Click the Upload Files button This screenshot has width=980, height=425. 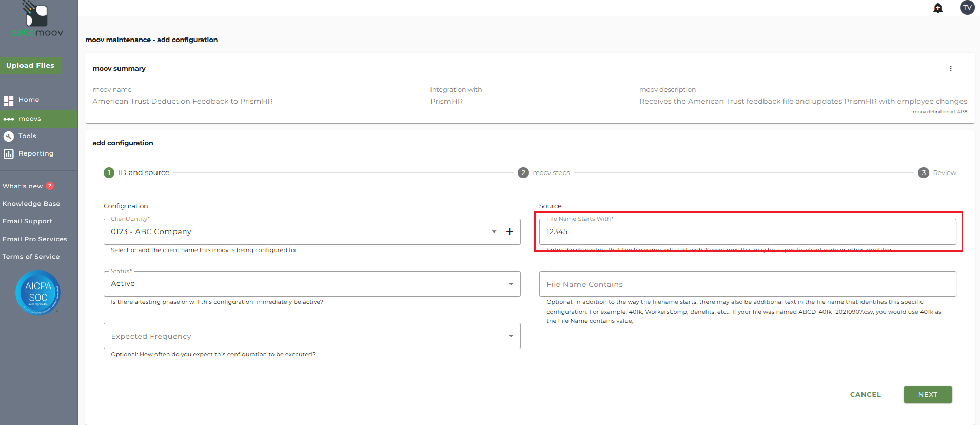30,66
